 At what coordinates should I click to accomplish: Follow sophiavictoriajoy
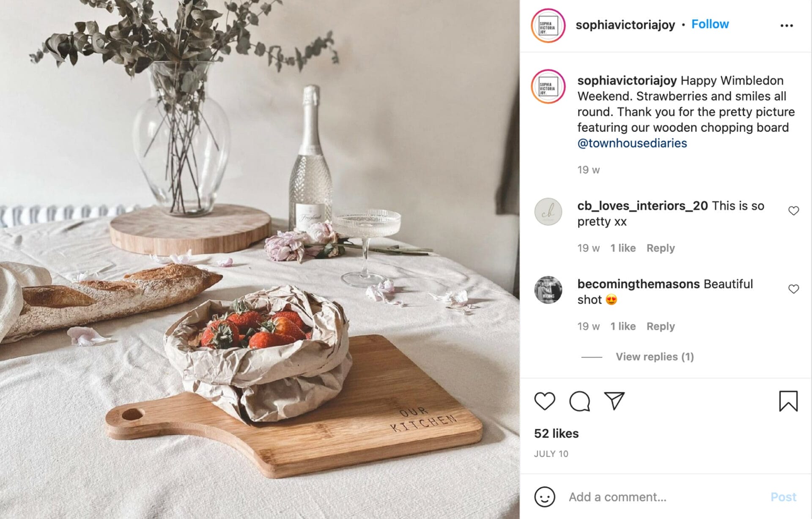click(710, 24)
